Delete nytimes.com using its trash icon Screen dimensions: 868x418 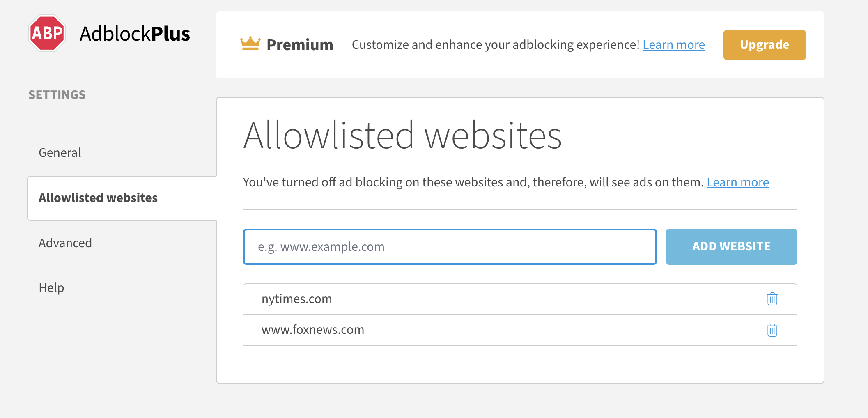click(772, 299)
